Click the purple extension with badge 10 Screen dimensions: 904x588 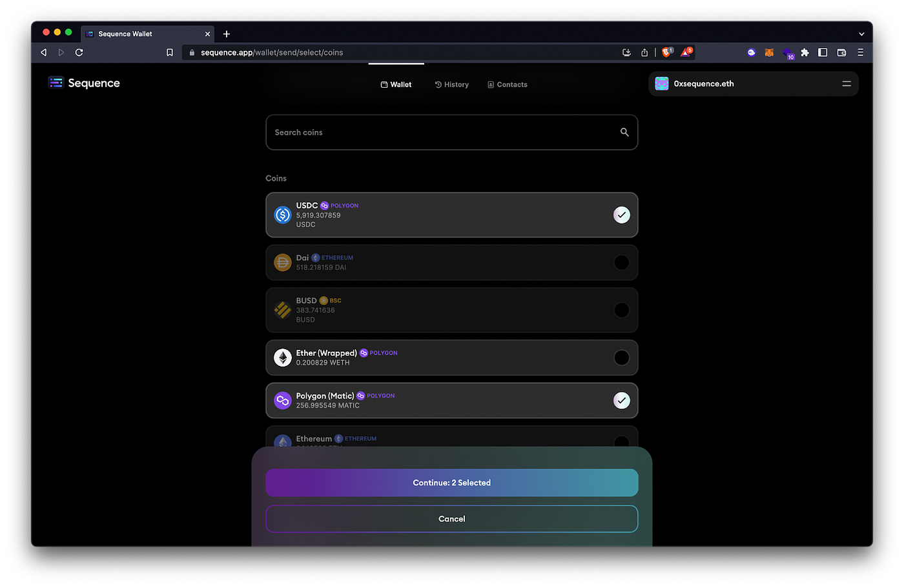point(788,54)
